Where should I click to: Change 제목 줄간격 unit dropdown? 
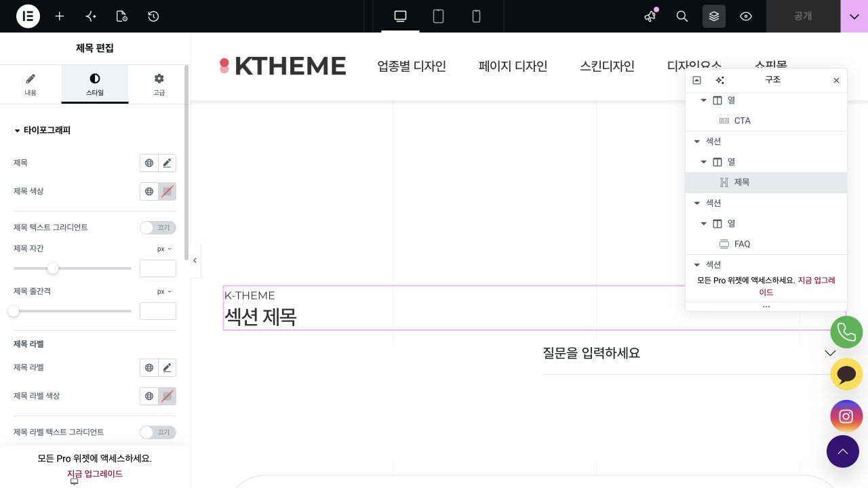165,291
